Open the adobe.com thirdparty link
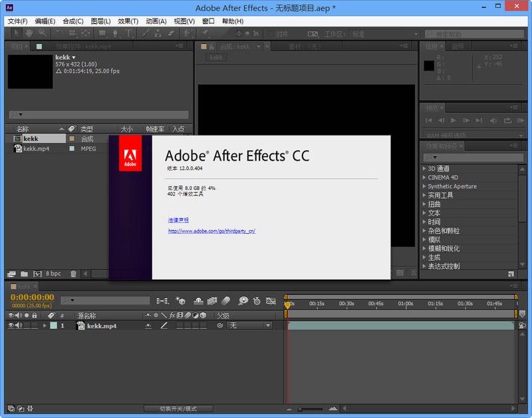 click(x=211, y=231)
